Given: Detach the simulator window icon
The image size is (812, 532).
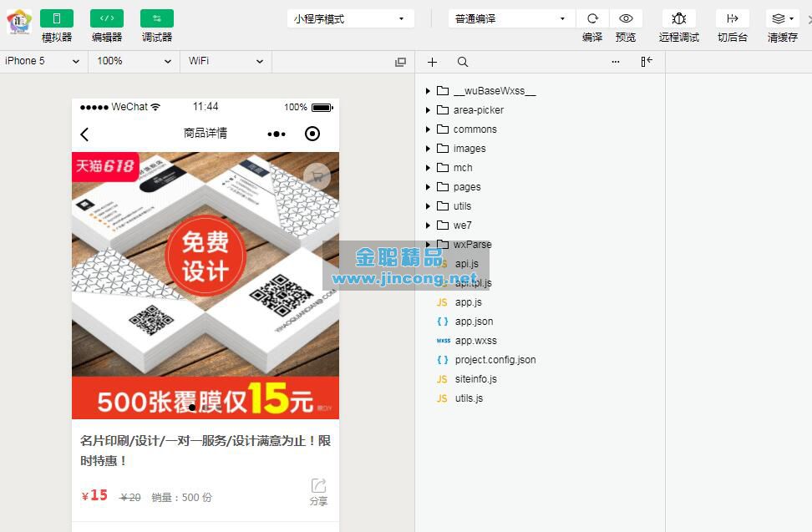Looking at the screenshot, I should [400, 62].
